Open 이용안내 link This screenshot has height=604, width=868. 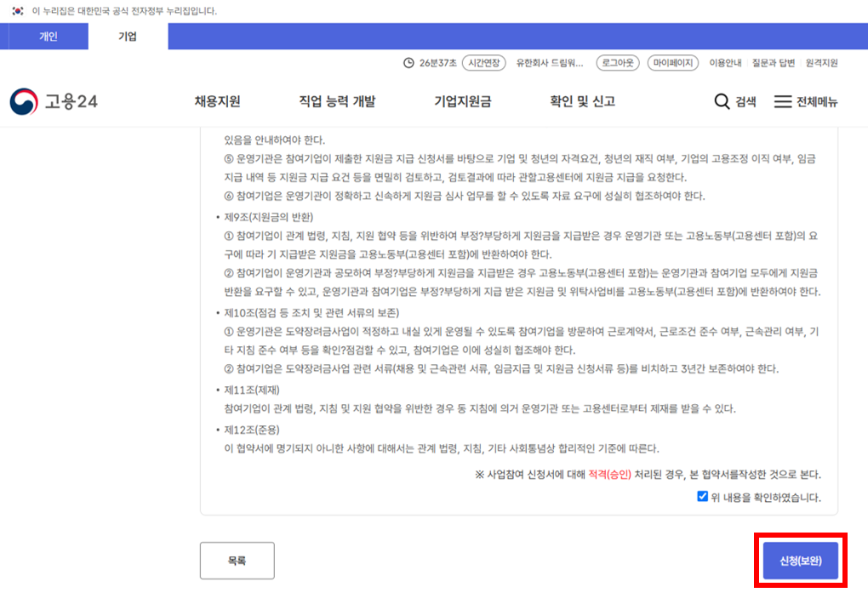point(725,63)
